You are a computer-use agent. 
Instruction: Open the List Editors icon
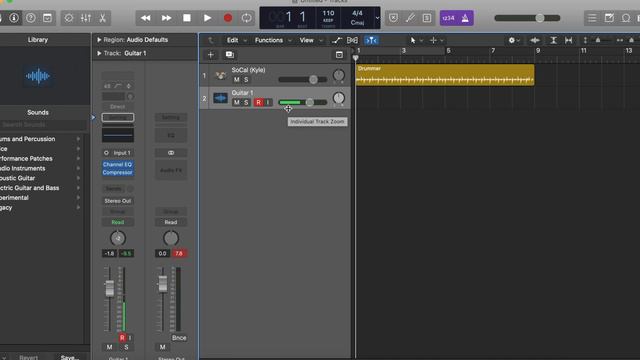tap(592, 18)
